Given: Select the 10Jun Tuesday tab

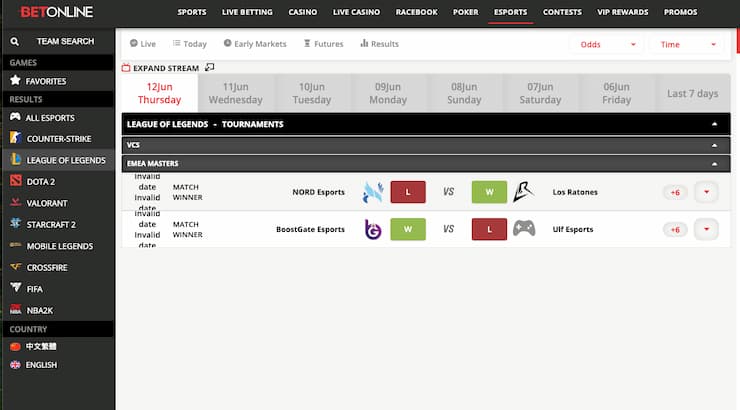Looking at the screenshot, I should coord(311,93).
